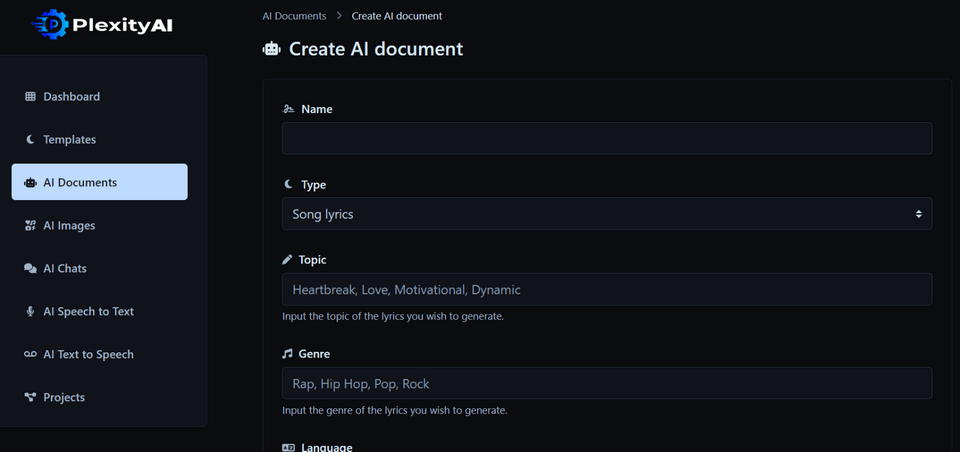
Task: Click the PlexityAI logo icon
Action: (50, 24)
